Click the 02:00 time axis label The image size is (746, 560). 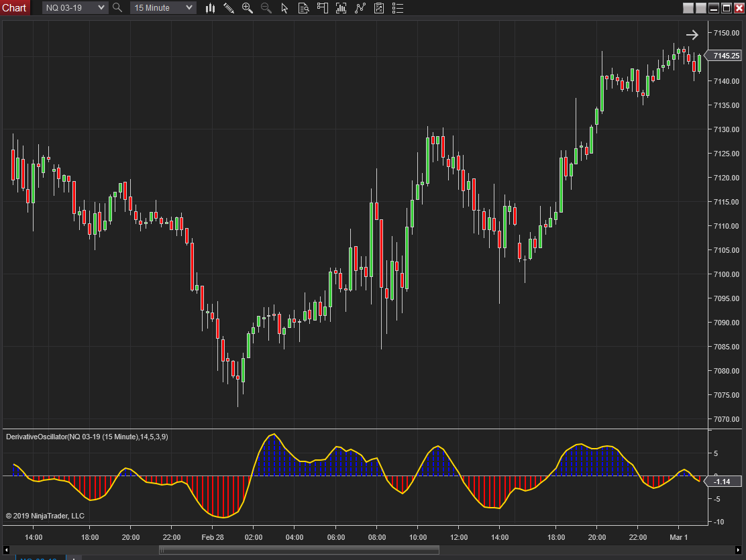click(254, 537)
